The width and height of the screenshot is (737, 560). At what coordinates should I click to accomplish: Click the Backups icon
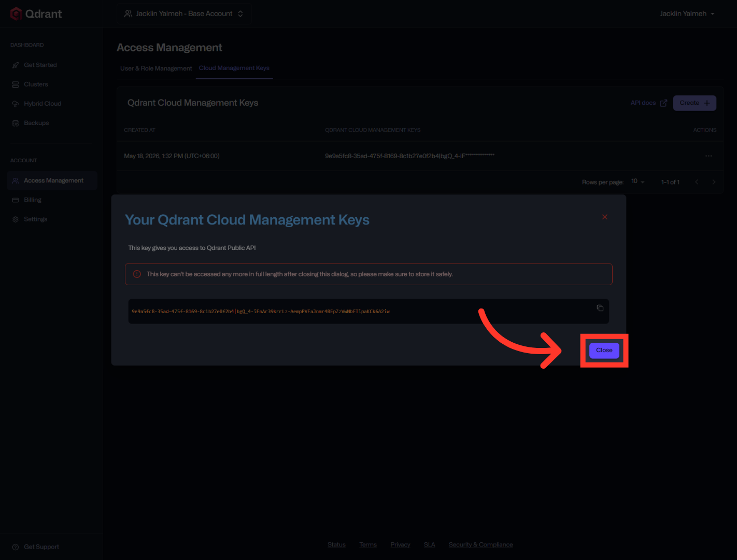click(16, 123)
